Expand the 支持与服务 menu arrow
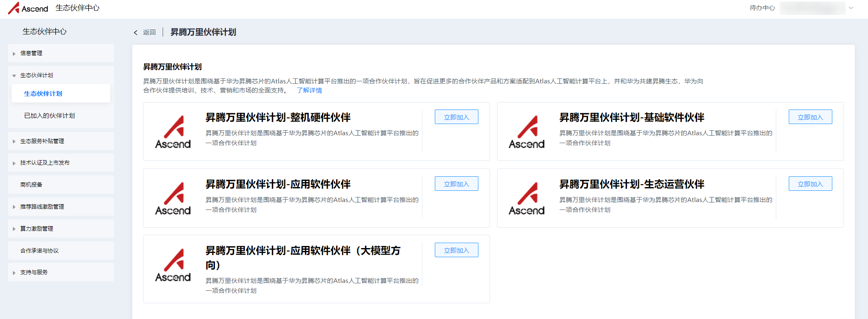This screenshot has height=319, width=868. pyautogui.click(x=14, y=273)
